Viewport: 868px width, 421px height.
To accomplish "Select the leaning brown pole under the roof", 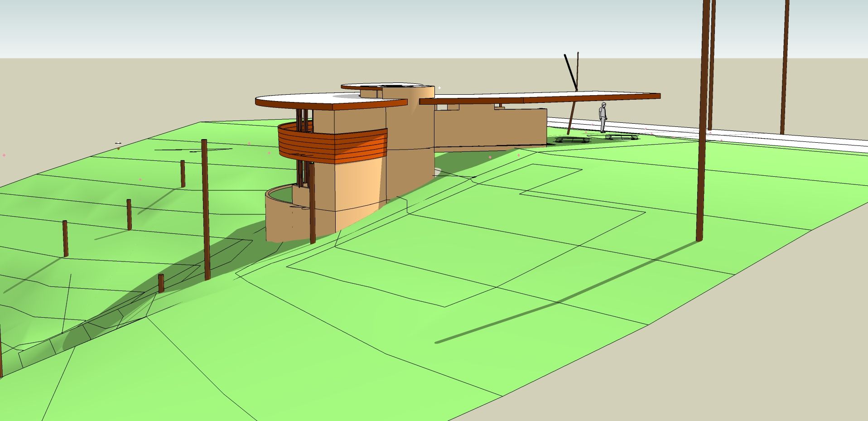I will [571, 119].
